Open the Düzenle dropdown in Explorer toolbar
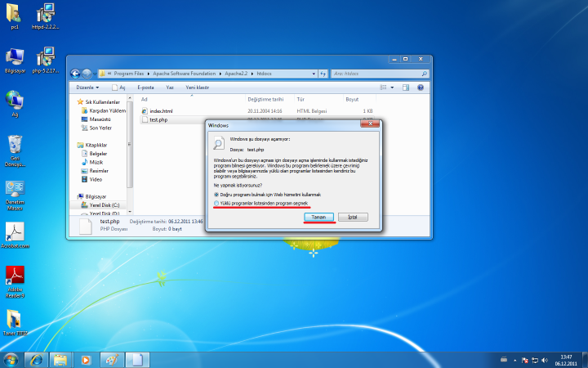 click(87, 87)
